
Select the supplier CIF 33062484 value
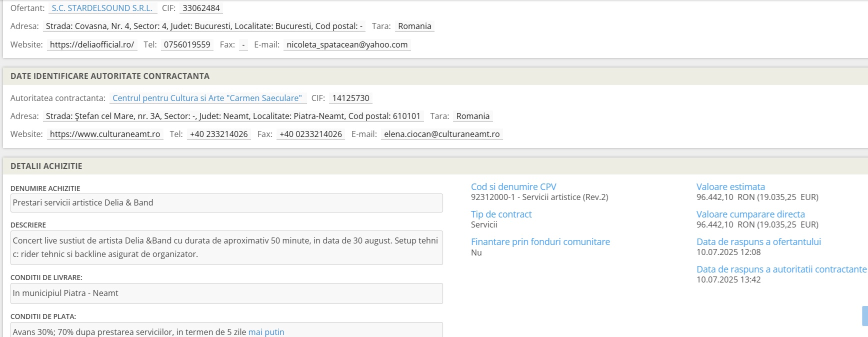pyautogui.click(x=201, y=8)
